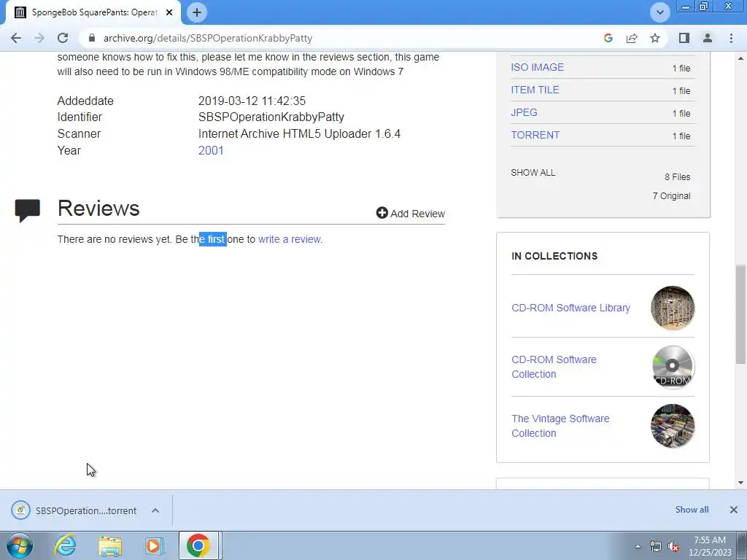Click the padlock site info icon
The height and width of the screenshot is (560, 747).
(92, 38)
